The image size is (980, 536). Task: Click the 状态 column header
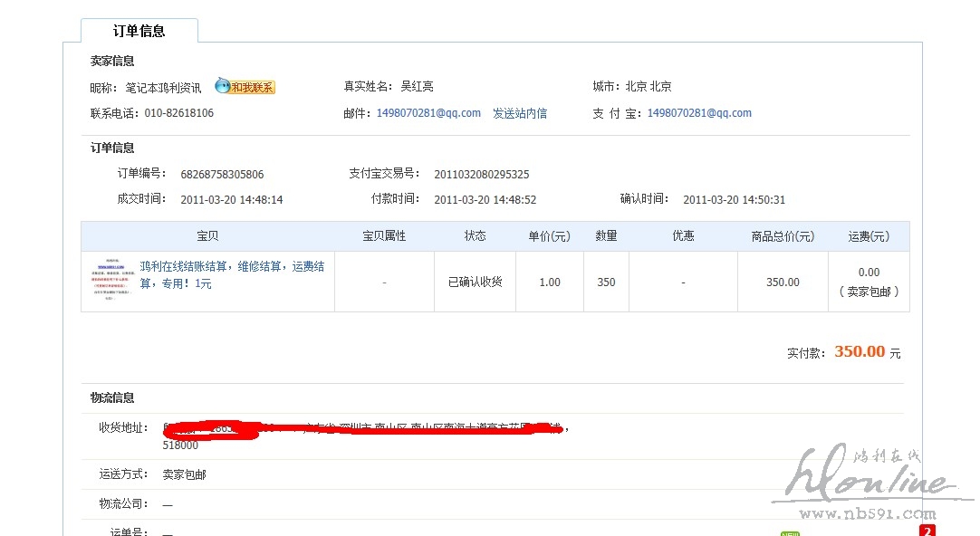pyautogui.click(x=475, y=236)
